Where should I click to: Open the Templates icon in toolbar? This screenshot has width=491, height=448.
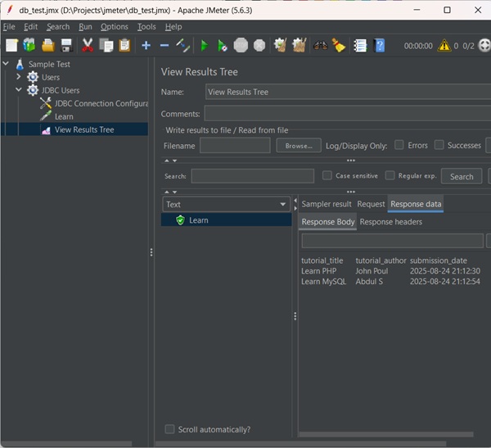click(29, 46)
